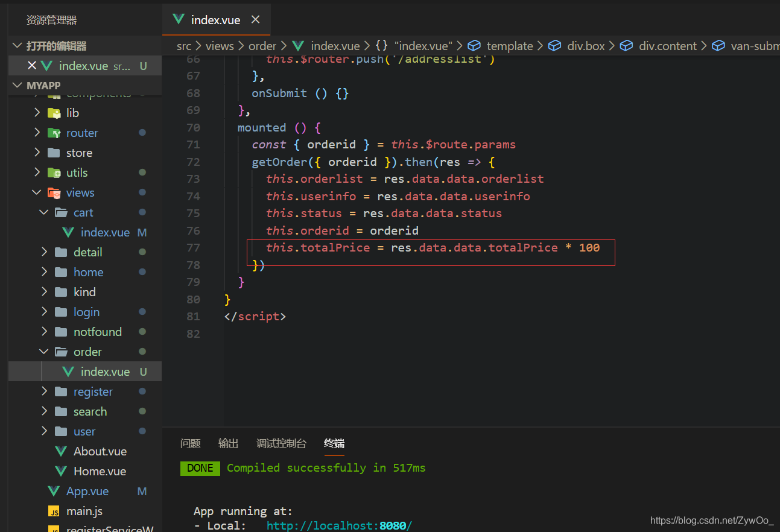Click the detail folder icon
The image size is (780, 532).
tap(61, 252)
